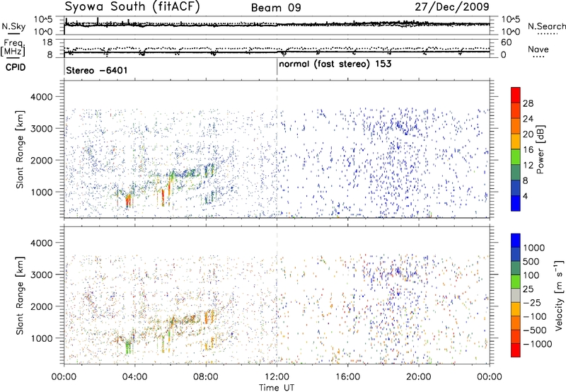The image size is (566, 392).
Task: Click the '4000' range tick in Velocity panel
Action: [x=41, y=243]
